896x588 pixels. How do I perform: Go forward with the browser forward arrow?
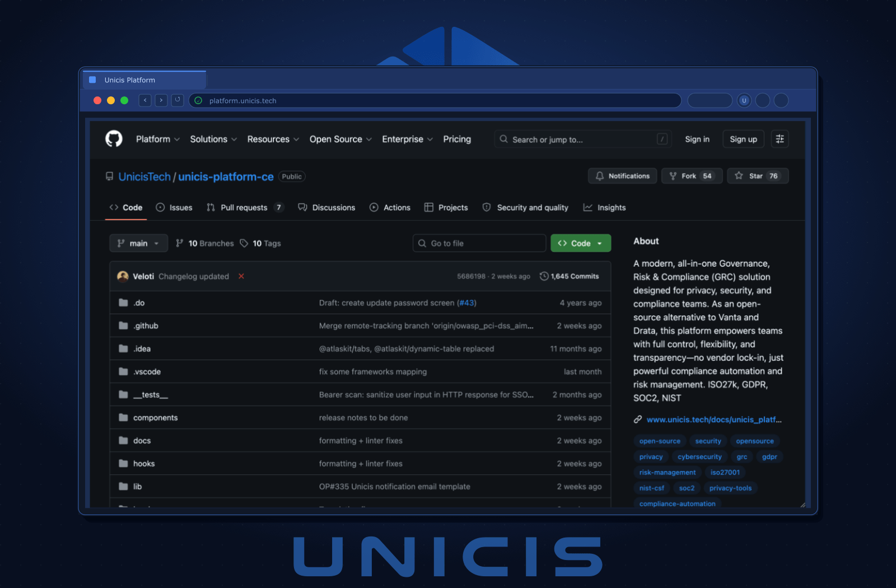tap(161, 100)
